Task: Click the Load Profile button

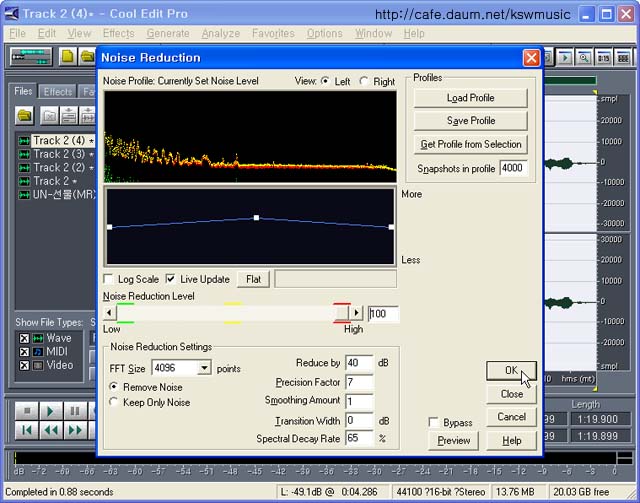Action: (471, 98)
